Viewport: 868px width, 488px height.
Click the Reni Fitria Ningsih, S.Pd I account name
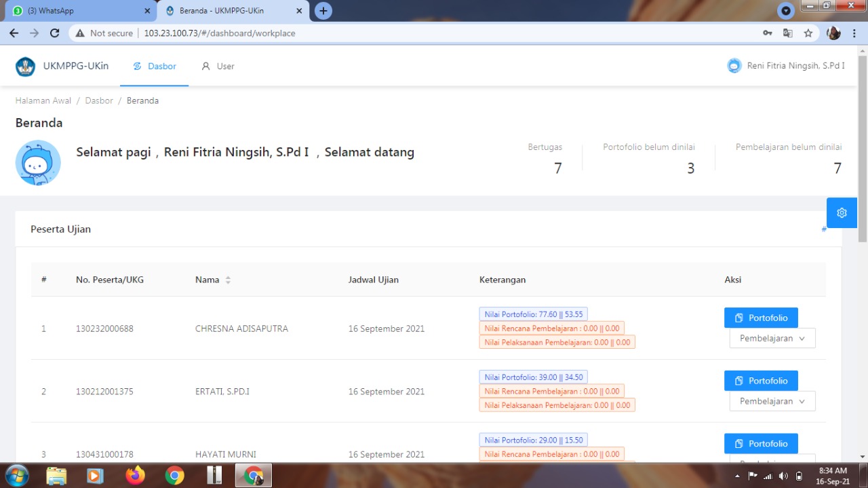[796, 66]
